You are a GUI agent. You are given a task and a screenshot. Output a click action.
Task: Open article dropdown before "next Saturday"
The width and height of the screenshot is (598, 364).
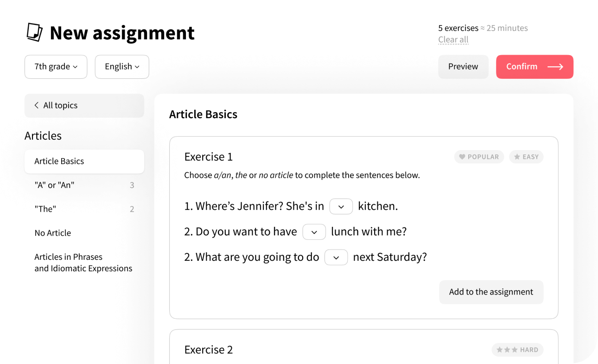(x=336, y=257)
